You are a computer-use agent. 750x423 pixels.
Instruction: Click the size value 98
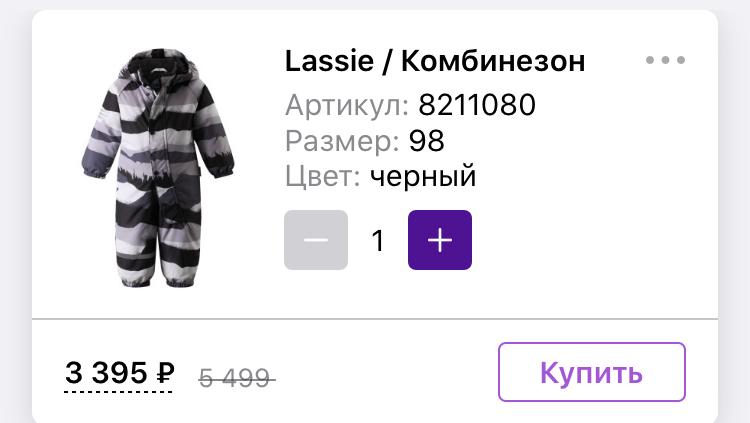(x=426, y=141)
